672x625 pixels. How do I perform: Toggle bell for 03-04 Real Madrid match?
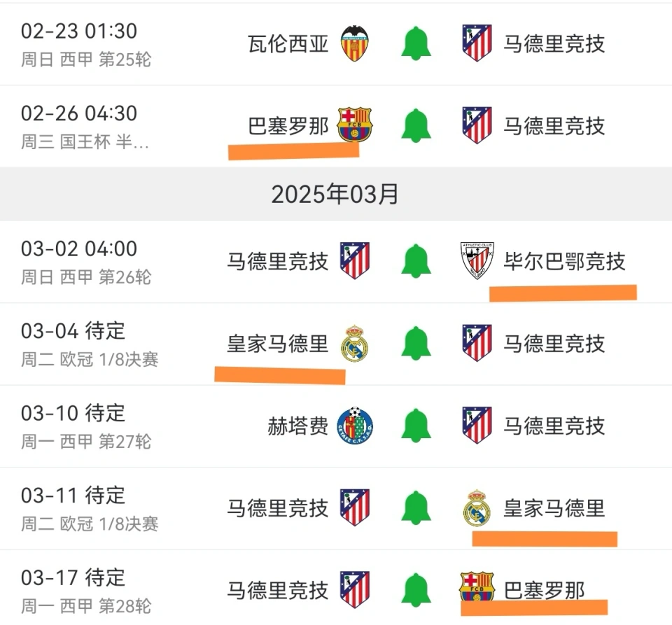(416, 343)
